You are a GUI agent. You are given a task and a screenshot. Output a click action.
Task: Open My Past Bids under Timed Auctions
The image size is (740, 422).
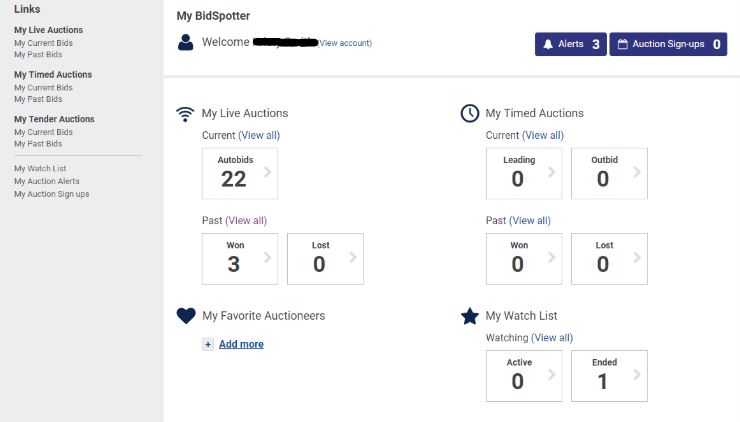click(x=38, y=99)
